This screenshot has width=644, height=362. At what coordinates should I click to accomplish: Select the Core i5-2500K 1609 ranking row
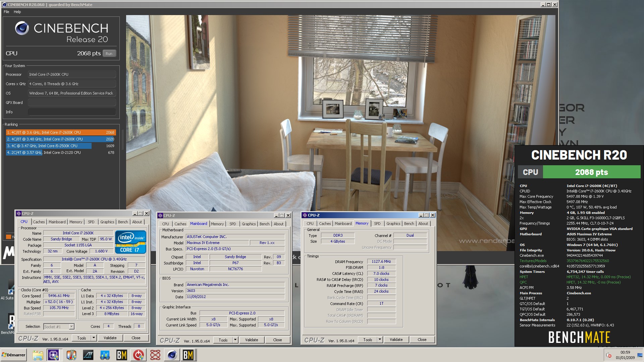pos(61,146)
